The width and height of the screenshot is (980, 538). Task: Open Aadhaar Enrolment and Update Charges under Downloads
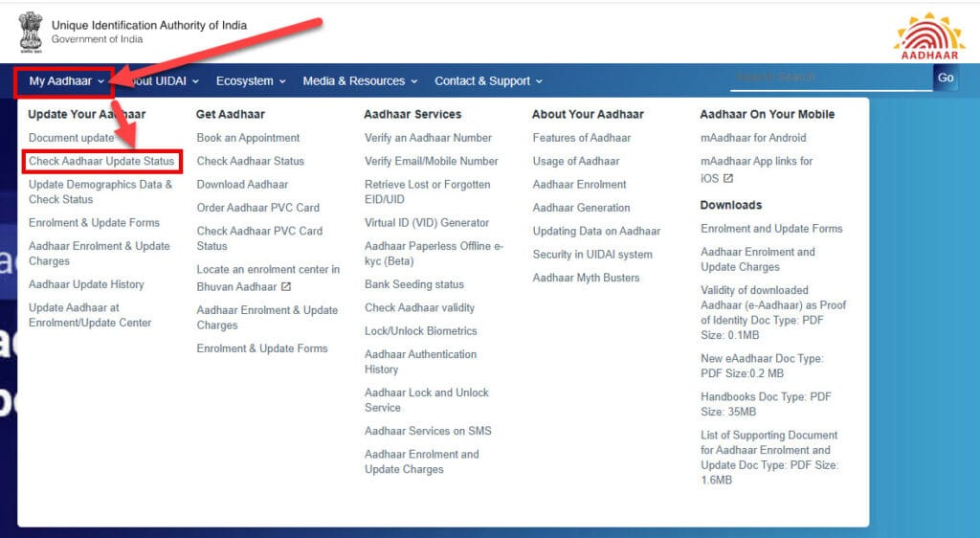pyautogui.click(x=758, y=259)
